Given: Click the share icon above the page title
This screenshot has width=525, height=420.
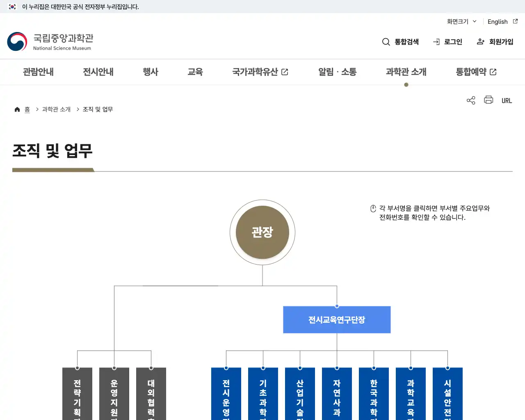Looking at the screenshot, I should coord(470,100).
